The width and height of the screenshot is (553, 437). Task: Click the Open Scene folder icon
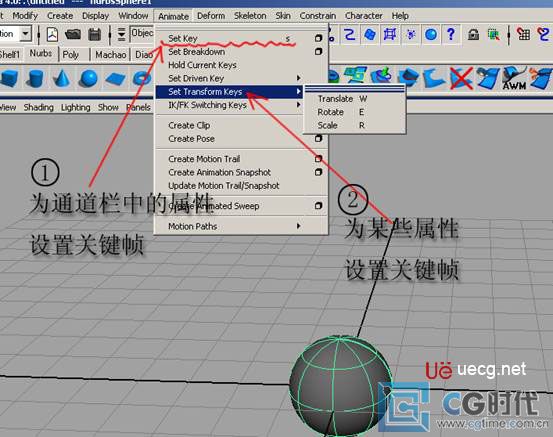(x=73, y=35)
